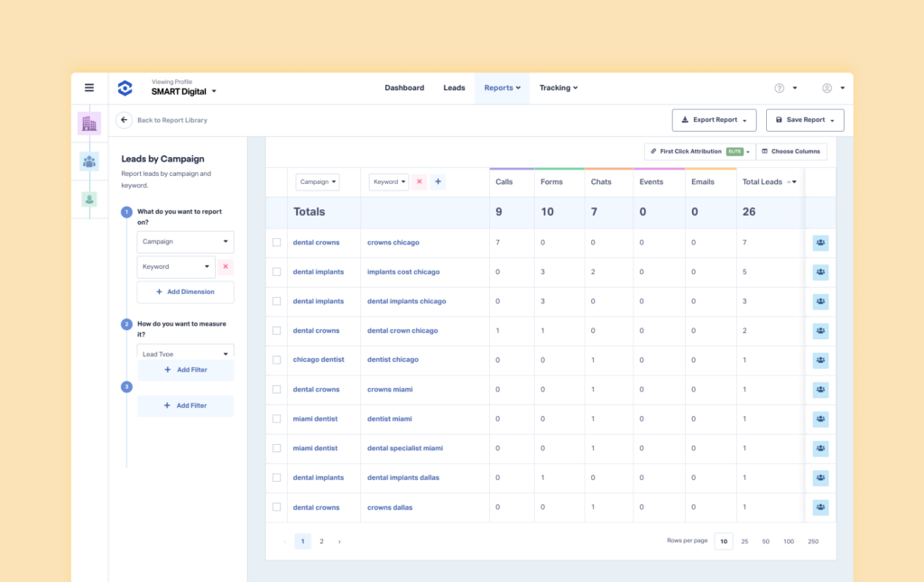Open the Tracking menu
This screenshot has height=582, width=924.
(x=558, y=88)
